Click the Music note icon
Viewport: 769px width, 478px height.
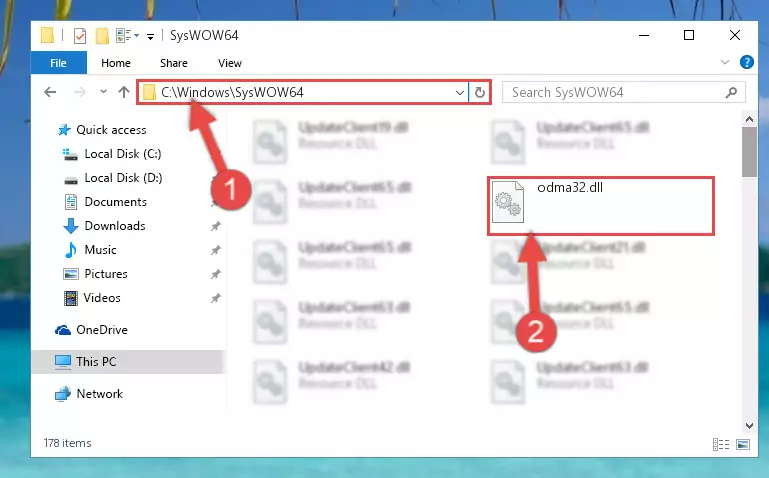click(71, 250)
